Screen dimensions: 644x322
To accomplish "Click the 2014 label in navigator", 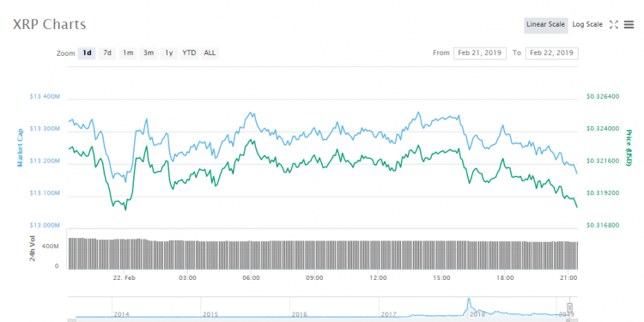I will pos(121,314).
